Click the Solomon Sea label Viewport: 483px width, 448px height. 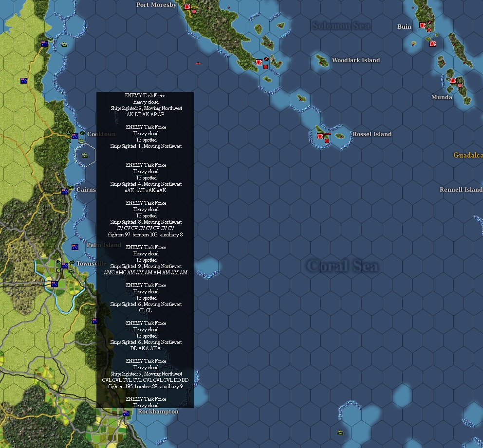341,26
